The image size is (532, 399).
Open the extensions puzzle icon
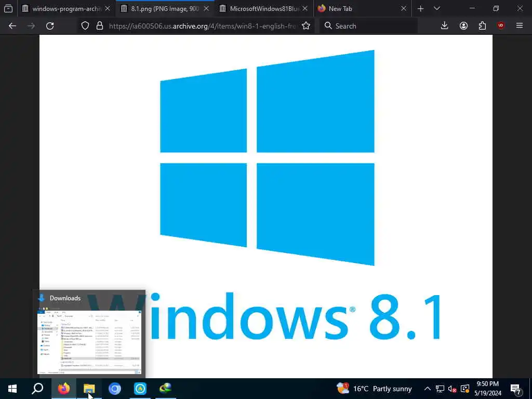[482, 25]
